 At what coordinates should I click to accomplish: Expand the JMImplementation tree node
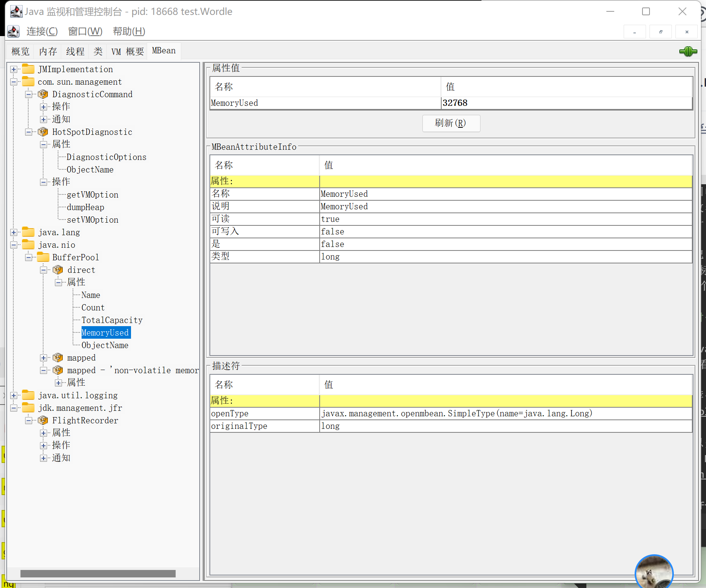tap(14, 69)
